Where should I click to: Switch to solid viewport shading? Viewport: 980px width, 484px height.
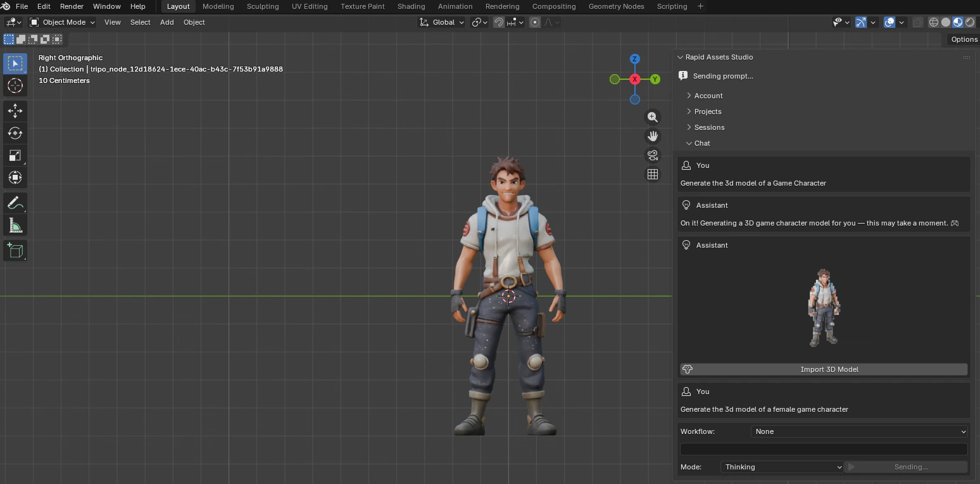click(945, 22)
